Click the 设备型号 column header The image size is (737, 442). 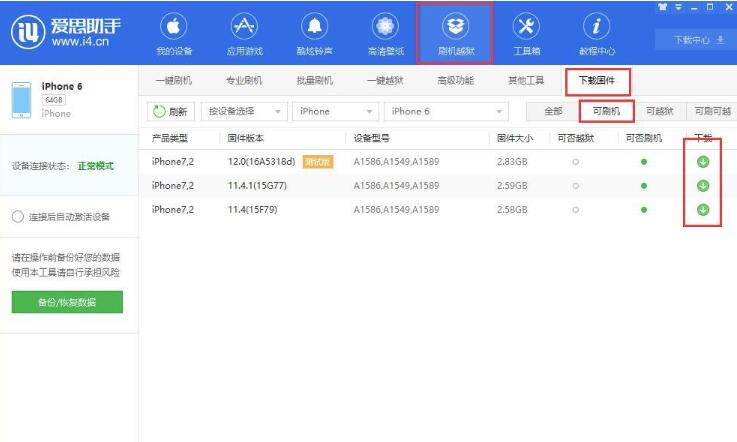[371, 138]
